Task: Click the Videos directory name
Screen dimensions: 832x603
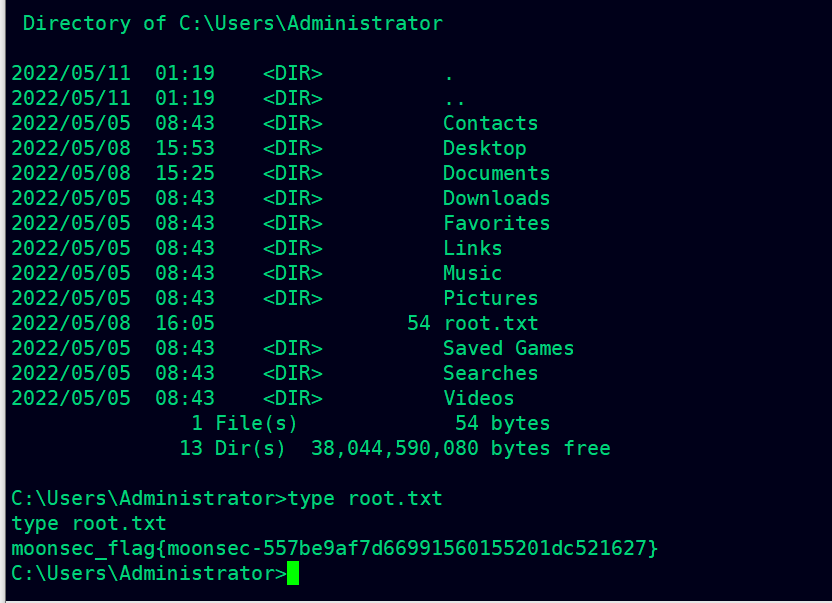Action: click(479, 398)
